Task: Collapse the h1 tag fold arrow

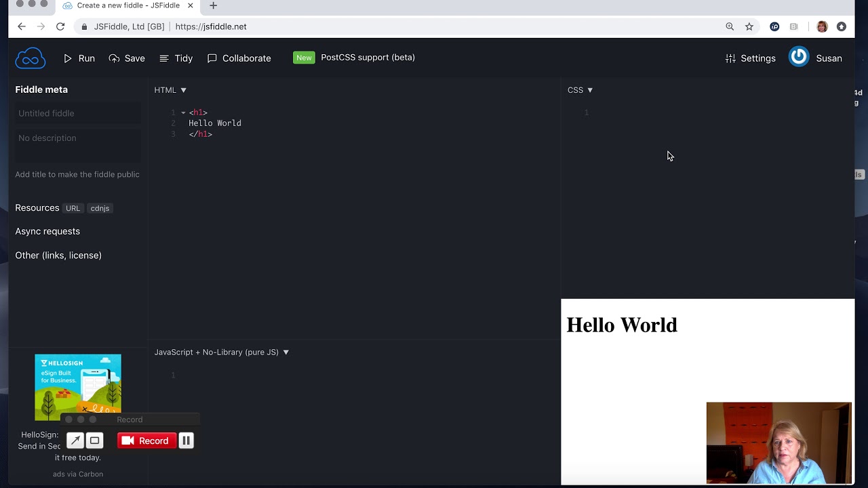Action: (x=183, y=113)
